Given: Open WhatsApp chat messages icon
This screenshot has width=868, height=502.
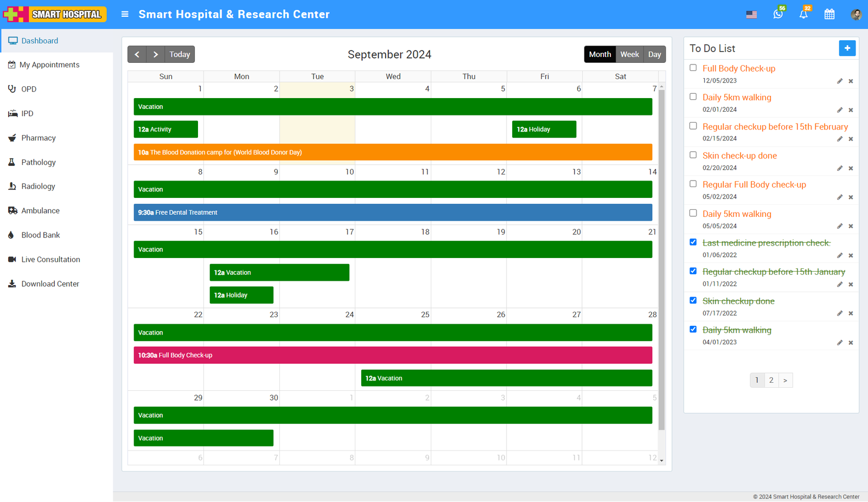Looking at the screenshot, I should pos(777,14).
